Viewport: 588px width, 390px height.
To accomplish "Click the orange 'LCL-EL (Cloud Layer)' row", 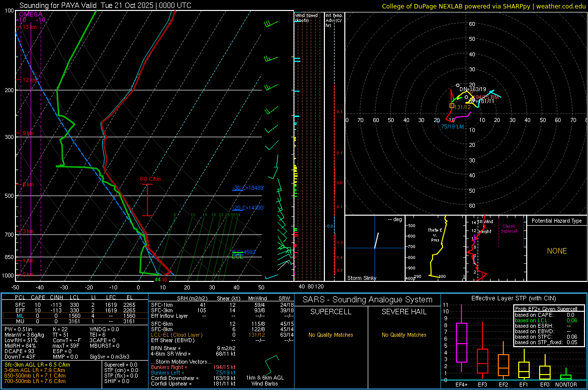I will (176, 335).
